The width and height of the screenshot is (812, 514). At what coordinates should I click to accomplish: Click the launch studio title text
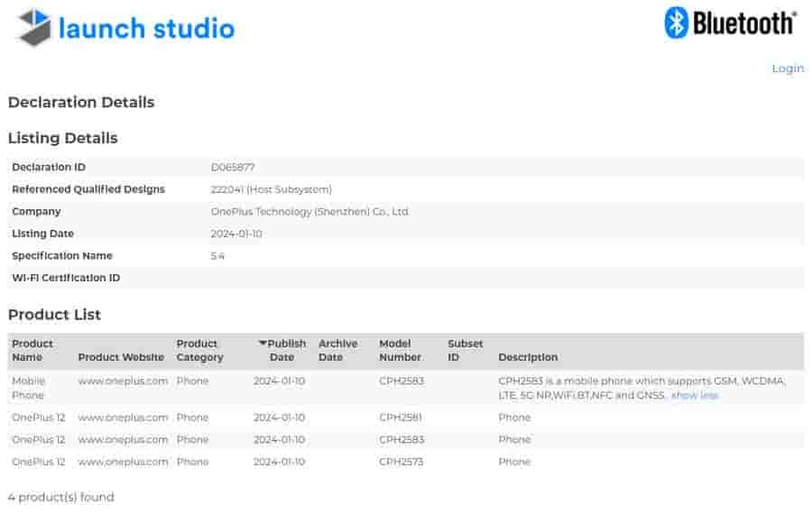pyautogui.click(x=146, y=28)
